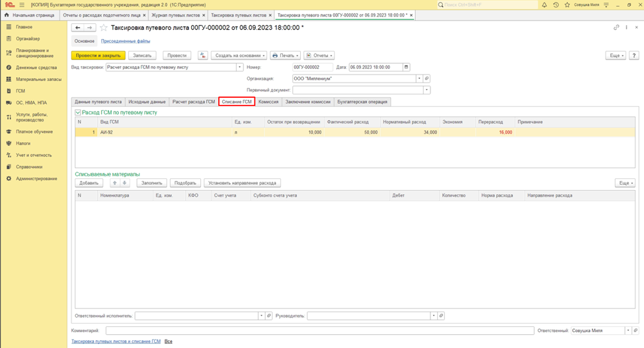The width and height of the screenshot is (644, 348).
Task: Go forward with right arrow button
Action: [x=90, y=28]
